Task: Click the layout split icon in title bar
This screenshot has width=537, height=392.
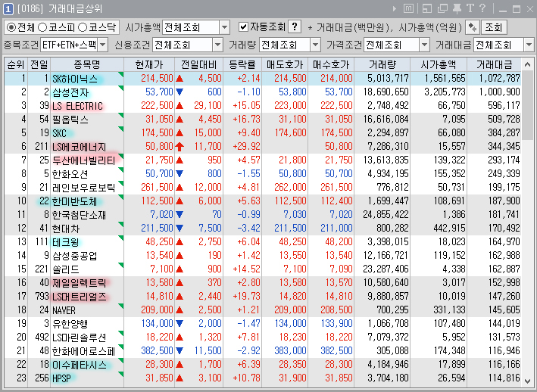Action: point(427,8)
